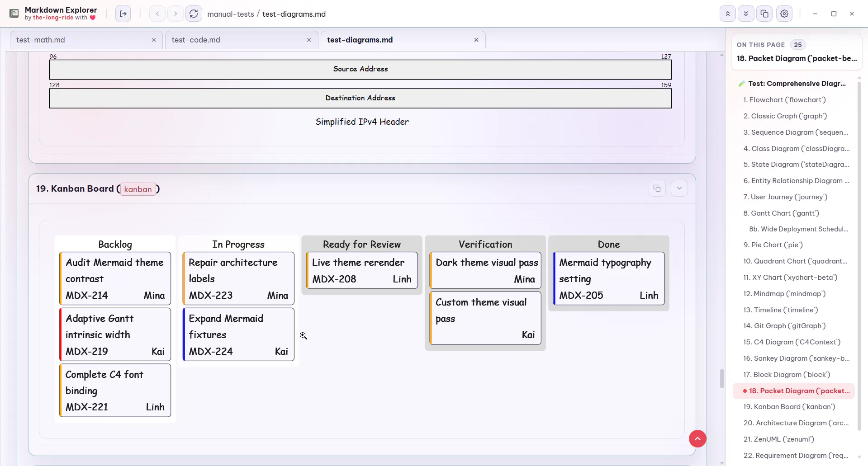Click the copy icon in the top toolbar
Viewport: 868px width, 466px height.
tap(764, 14)
